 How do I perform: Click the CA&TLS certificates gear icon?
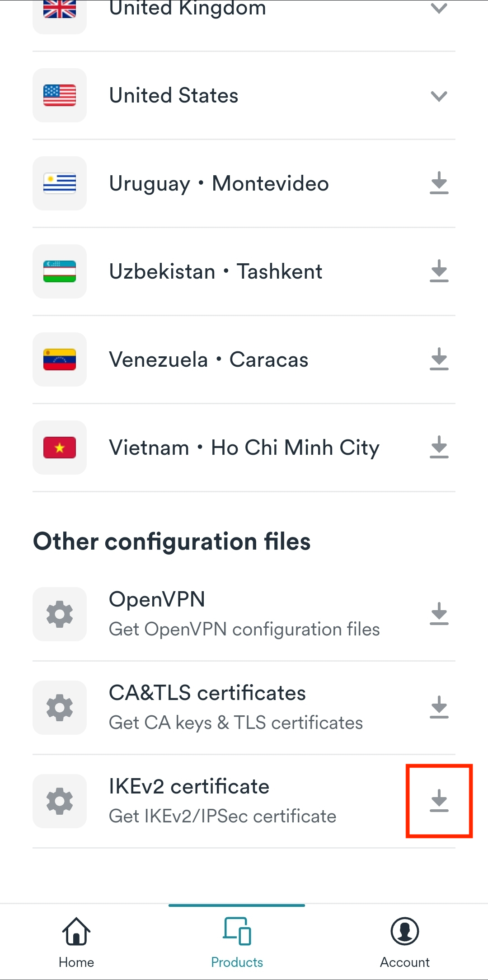(60, 708)
